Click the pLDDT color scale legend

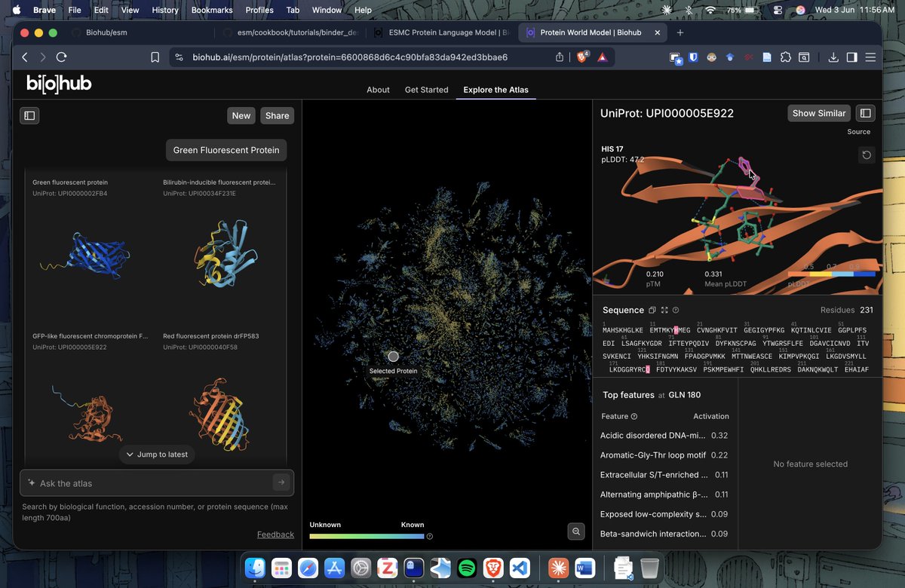832,274
